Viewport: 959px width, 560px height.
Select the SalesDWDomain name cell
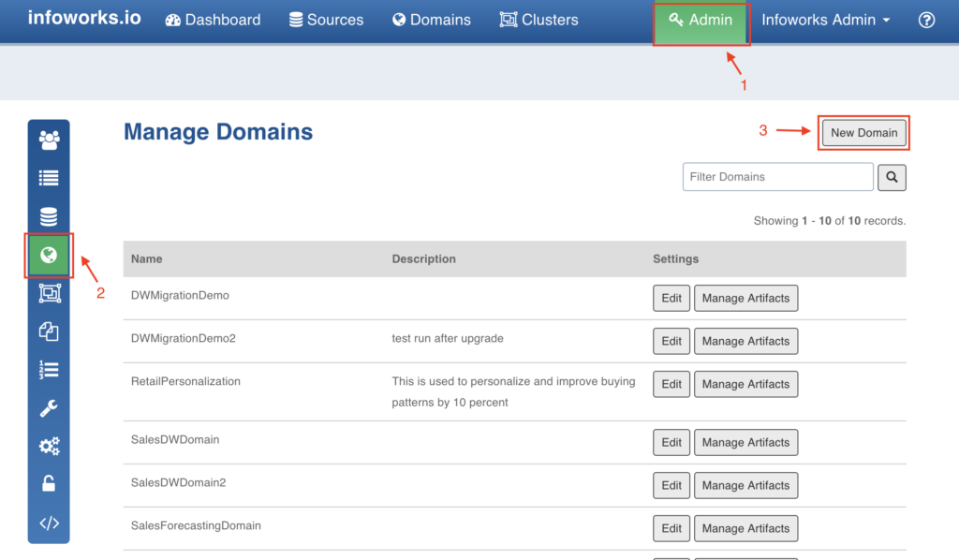(175, 439)
